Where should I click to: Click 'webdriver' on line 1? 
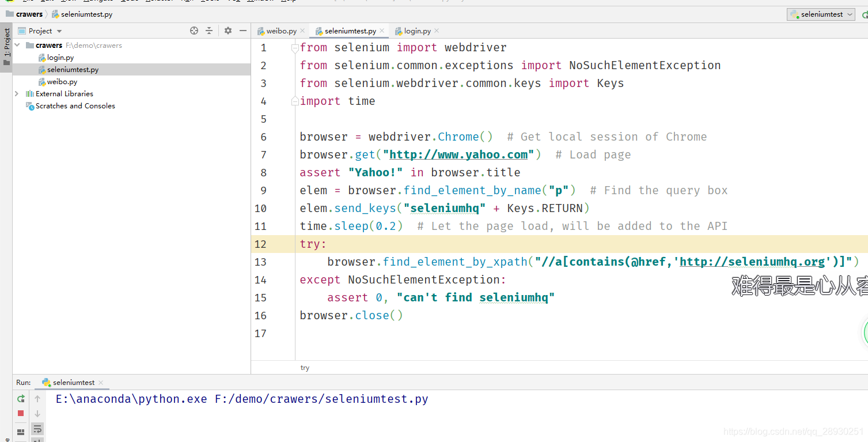tap(476, 47)
